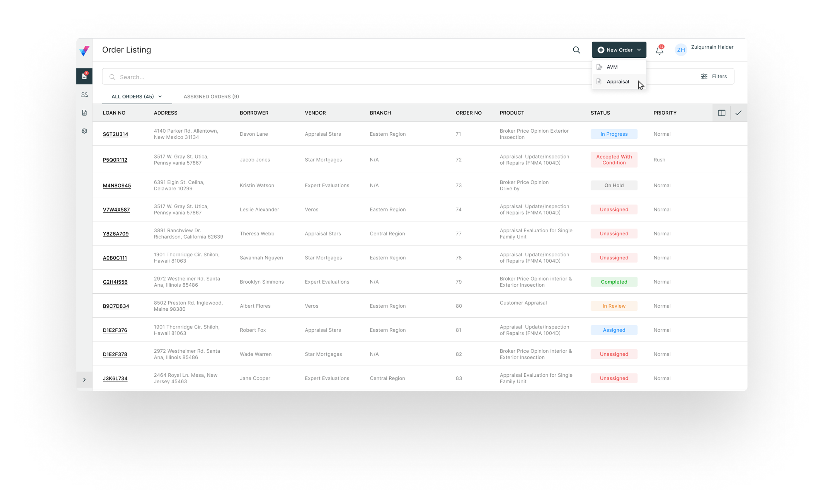The height and width of the screenshot is (504, 822).
Task: Click the On Hold status badge
Action: click(614, 186)
